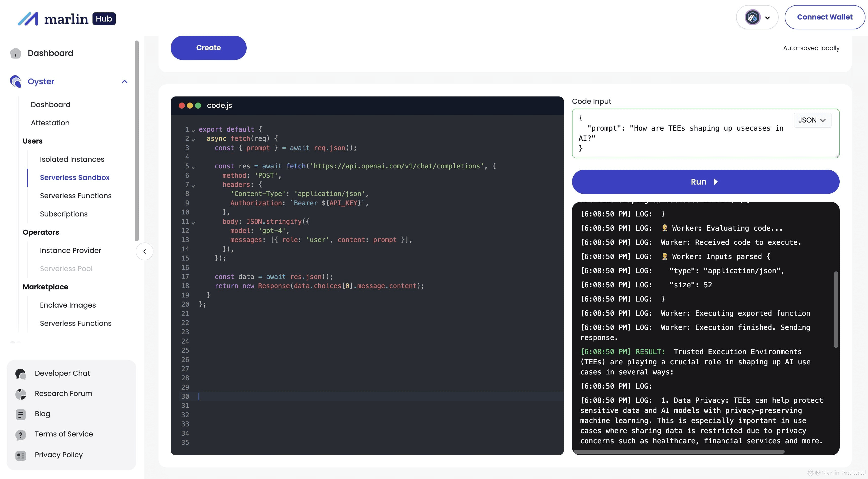This screenshot has height=479, width=868.
Task: Click the Privacy Policy card icon
Action: pyautogui.click(x=21, y=455)
